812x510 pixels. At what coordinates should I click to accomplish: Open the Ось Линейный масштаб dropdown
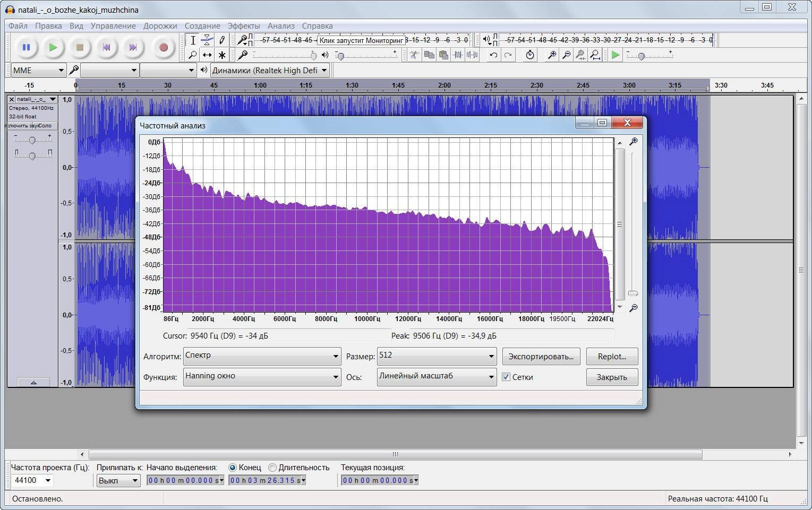pyautogui.click(x=437, y=377)
